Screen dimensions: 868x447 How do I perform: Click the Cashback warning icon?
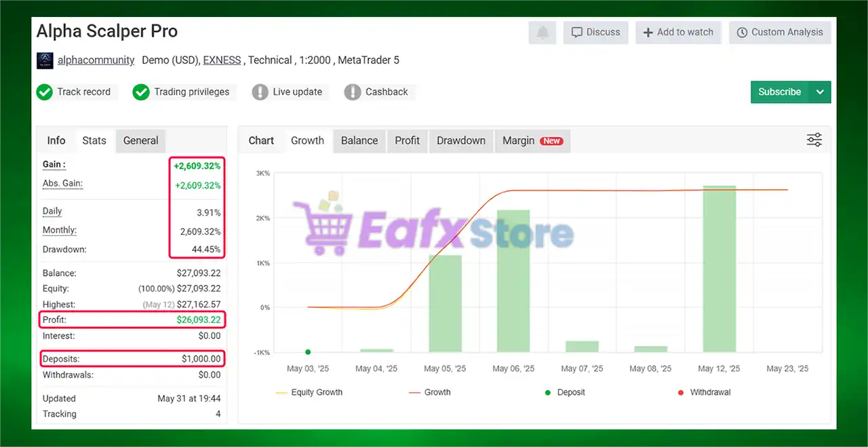(x=353, y=92)
